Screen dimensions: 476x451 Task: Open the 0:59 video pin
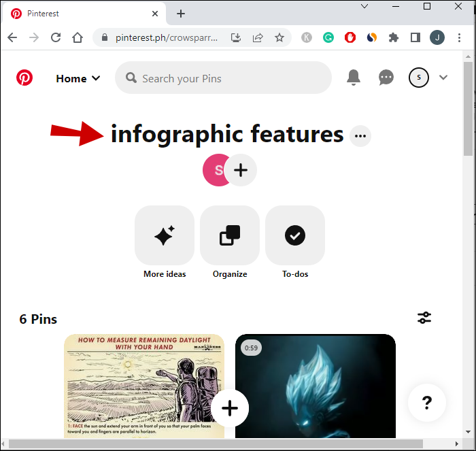click(316, 386)
